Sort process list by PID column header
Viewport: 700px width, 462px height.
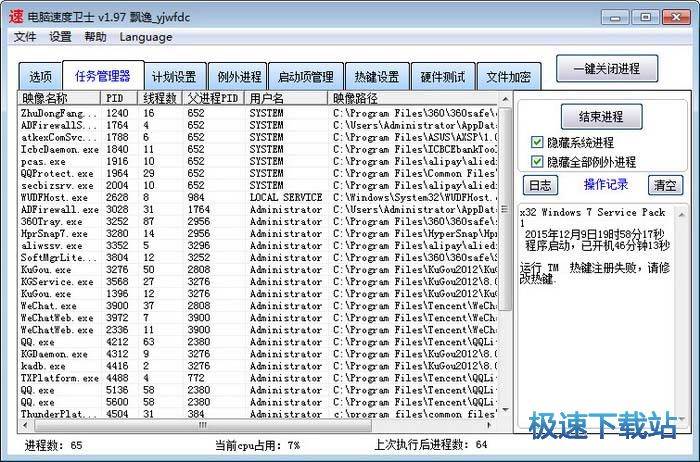118,99
